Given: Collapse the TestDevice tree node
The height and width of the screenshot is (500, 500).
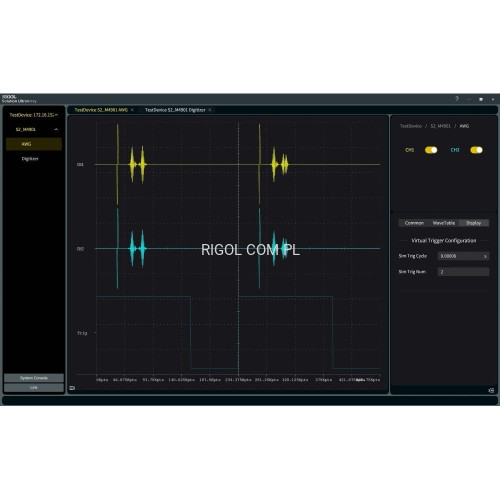Looking at the screenshot, I should coord(56,115).
